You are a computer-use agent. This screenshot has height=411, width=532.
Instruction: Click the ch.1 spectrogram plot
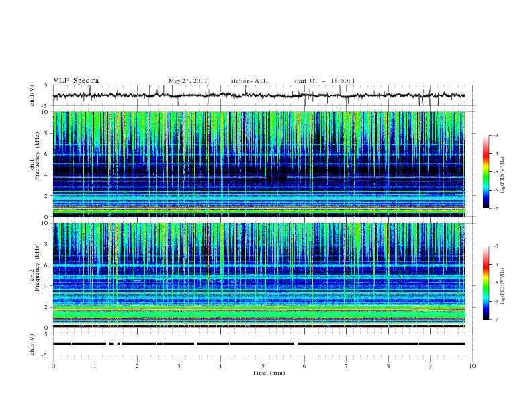259,164
